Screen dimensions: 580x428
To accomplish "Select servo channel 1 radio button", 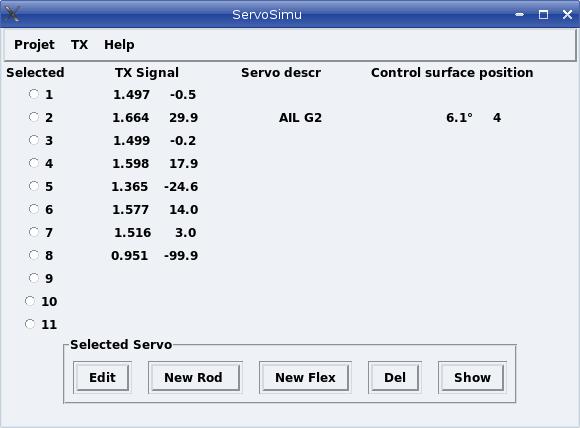I will click(x=34, y=94).
